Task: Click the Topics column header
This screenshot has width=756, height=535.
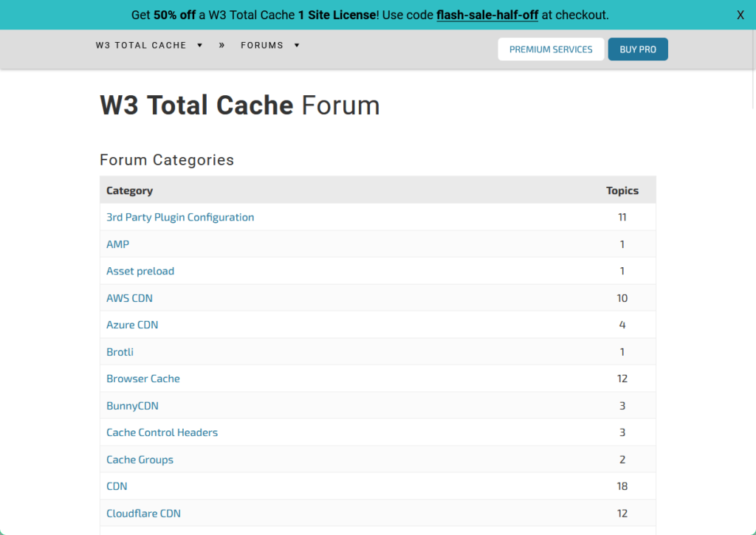Action: point(622,190)
